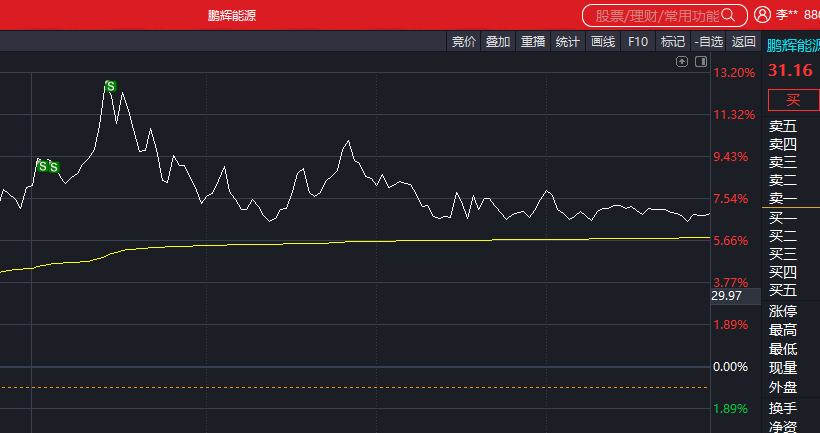
Task: Select the 卖四 order row
Action: pos(783,144)
